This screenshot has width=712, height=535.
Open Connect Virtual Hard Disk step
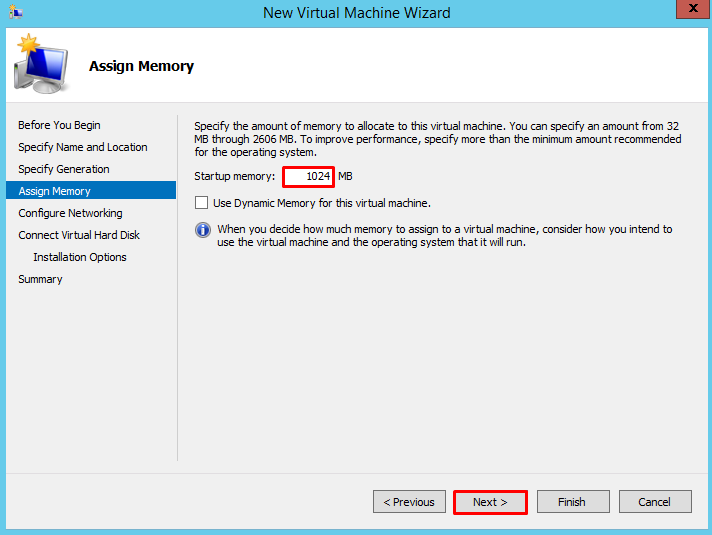pos(79,235)
